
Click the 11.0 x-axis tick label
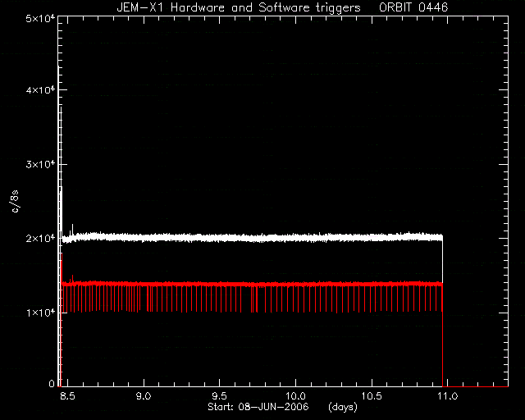[x=448, y=396]
